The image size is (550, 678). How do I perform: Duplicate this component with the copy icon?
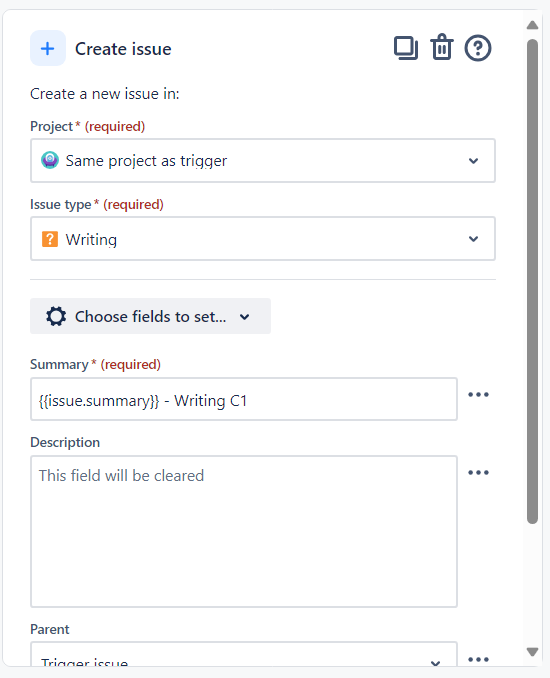tap(406, 48)
